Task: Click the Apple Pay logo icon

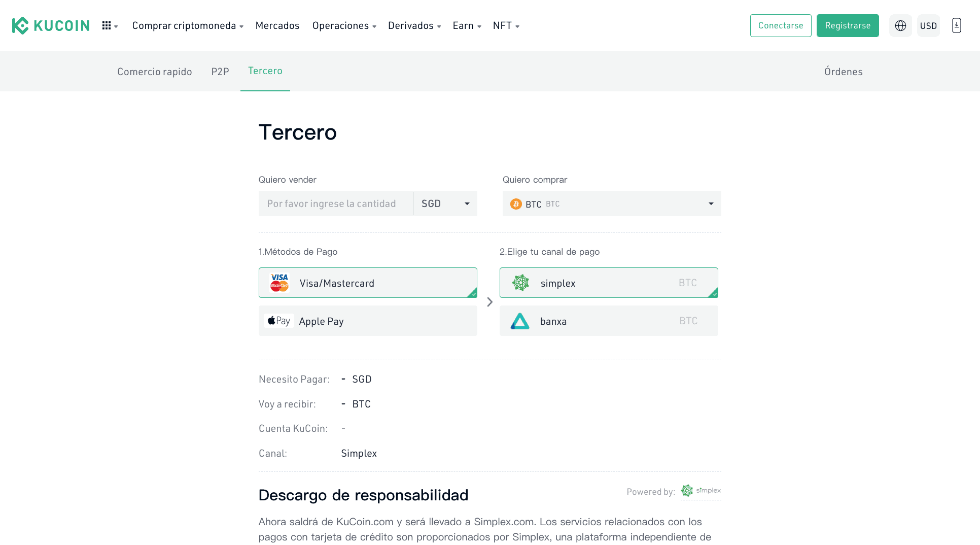Action: tap(279, 321)
